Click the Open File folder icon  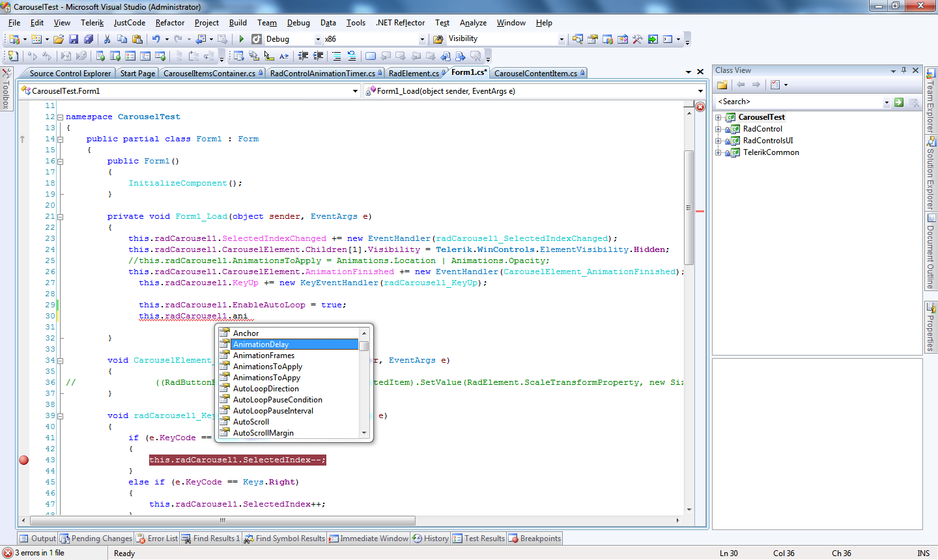coord(59,39)
